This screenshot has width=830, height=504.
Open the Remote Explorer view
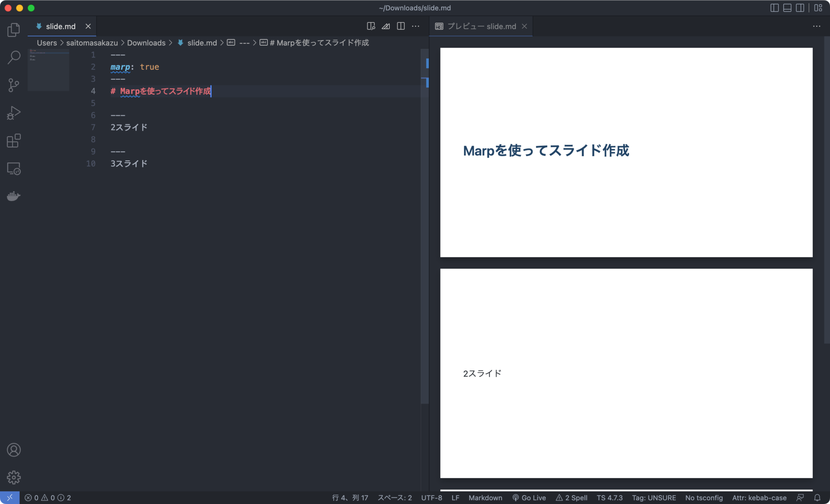pos(13,169)
